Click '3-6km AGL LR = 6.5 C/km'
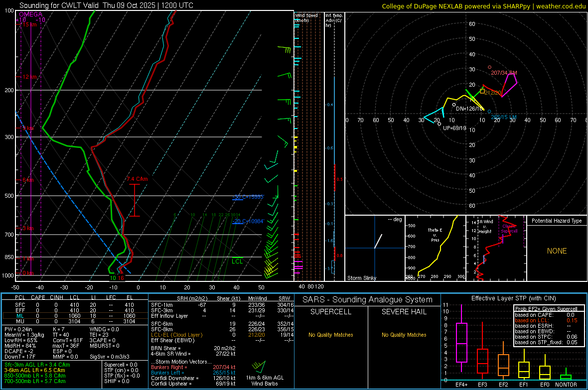 [x=34, y=370]
